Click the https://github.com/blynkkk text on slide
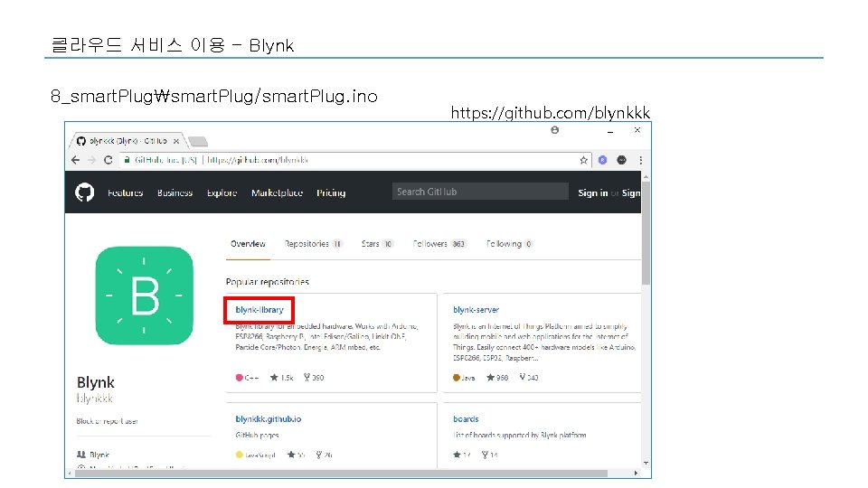Viewport: 868px width, 488px height. pos(551,113)
